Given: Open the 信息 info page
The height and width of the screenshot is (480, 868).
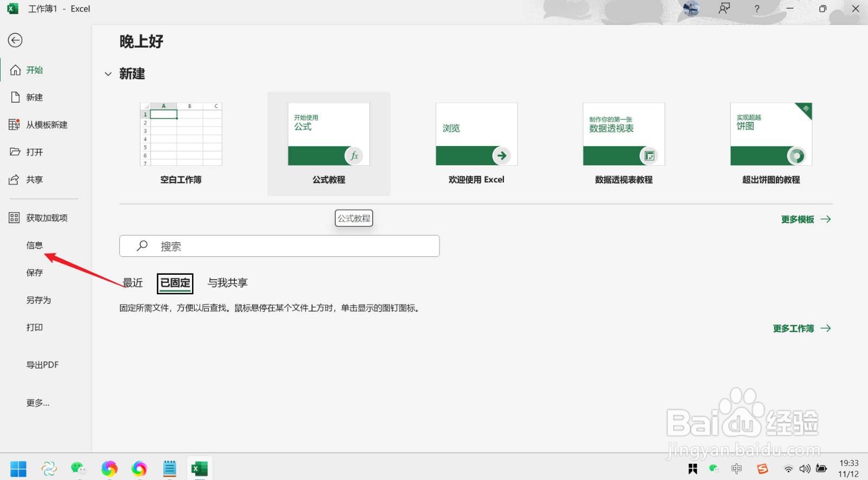Looking at the screenshot, I should pyautogui.click(x=35, y=245).
